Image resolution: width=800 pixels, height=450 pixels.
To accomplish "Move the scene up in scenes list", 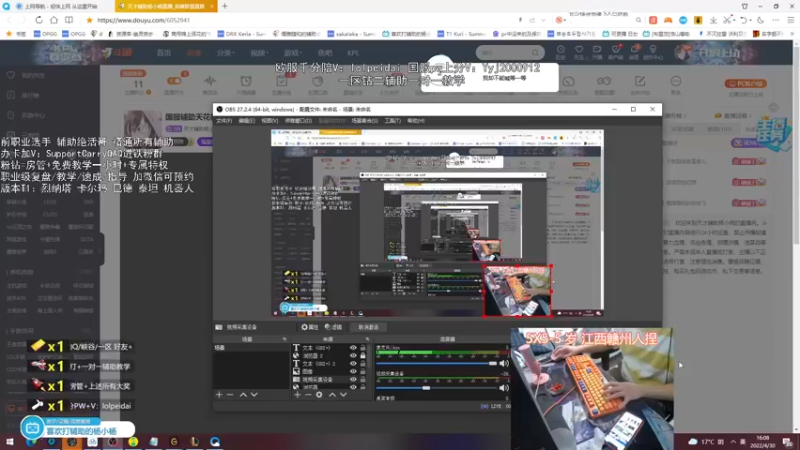I will pos(243,394).
